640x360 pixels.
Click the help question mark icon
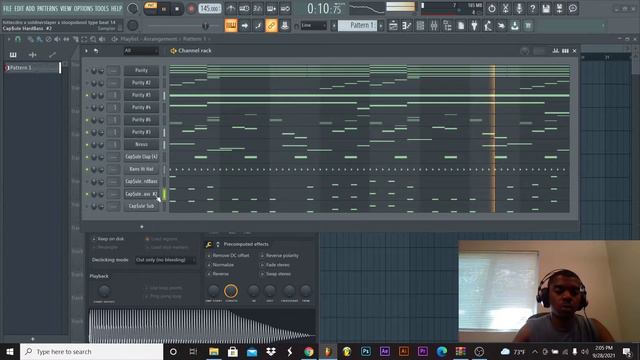[532, 8]
